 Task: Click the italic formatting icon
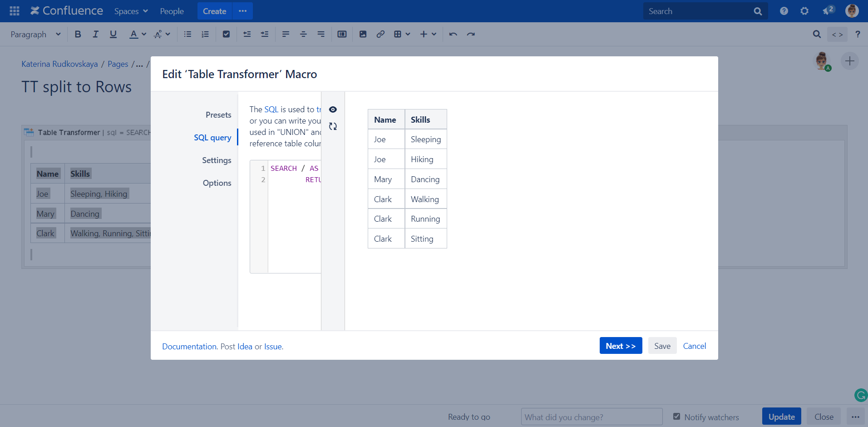pyautogui.click(x=95, y=34)
